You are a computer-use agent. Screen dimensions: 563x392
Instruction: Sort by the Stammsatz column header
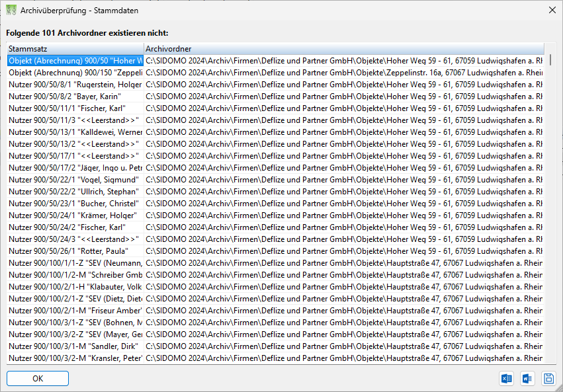[x=75, y=49]
